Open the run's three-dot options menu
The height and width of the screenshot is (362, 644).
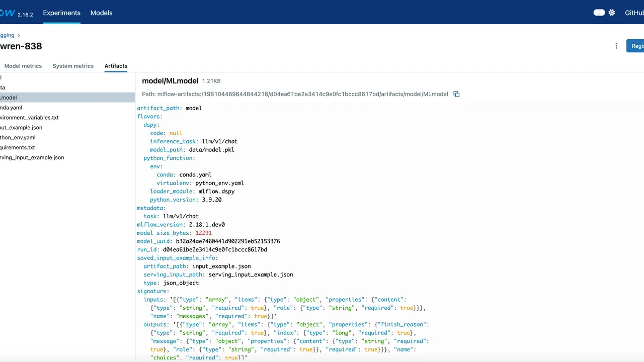[x=616, y=46]
